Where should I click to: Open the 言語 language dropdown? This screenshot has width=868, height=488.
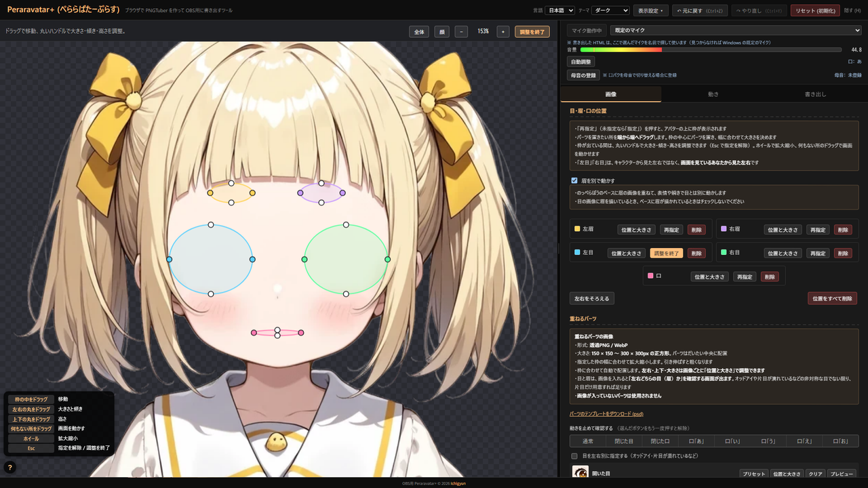click(x=560, y=11)
